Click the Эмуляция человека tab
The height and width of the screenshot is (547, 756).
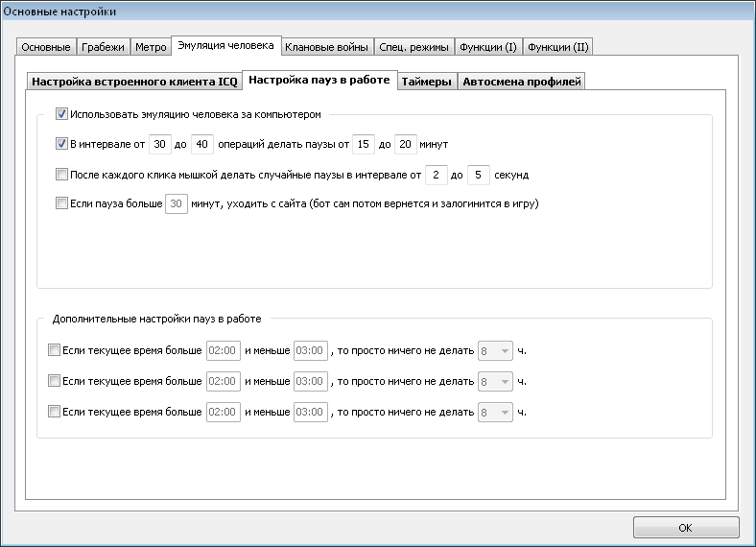(x=225, y=45)
